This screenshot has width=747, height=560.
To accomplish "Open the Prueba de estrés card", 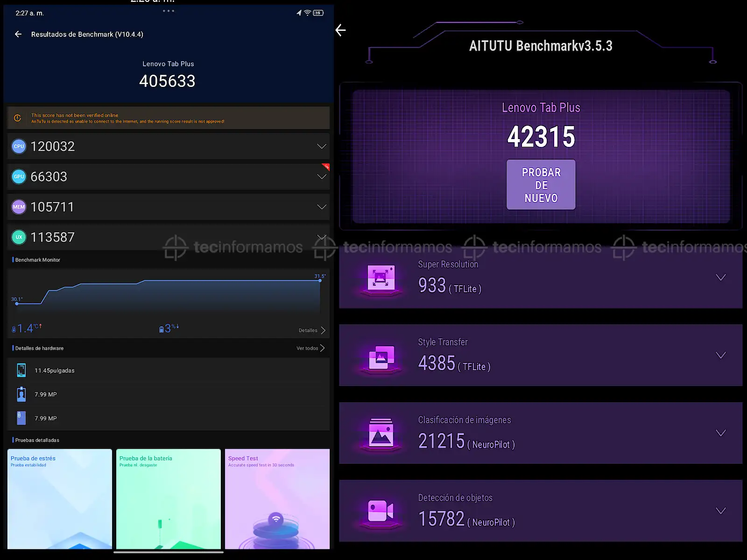I will click(x=60, y=498).
